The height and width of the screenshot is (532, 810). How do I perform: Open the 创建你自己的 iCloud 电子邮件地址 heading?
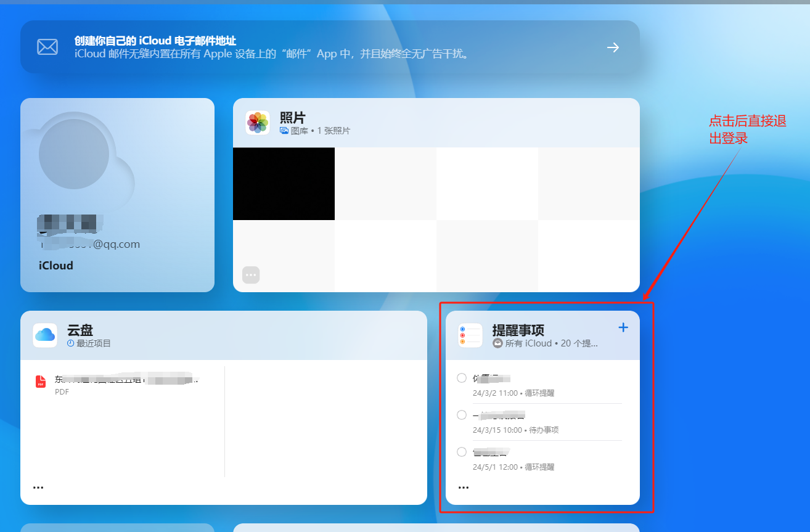(x=155, y=41)
